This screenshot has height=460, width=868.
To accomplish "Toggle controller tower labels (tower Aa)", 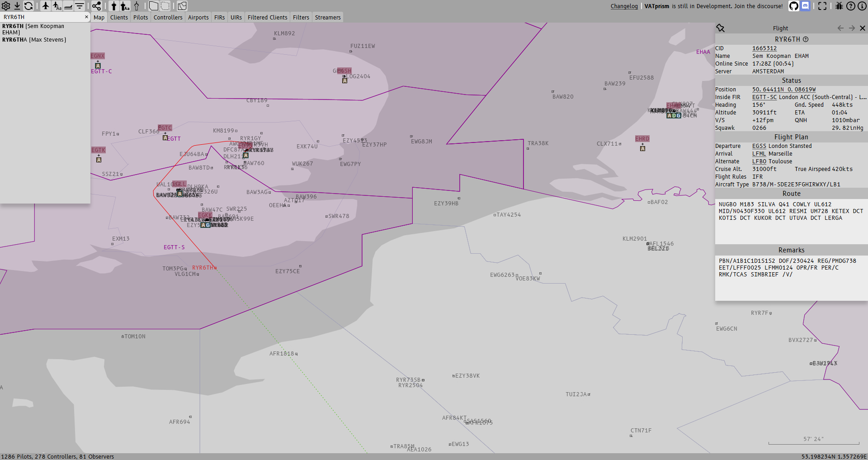I will point(125,6).
